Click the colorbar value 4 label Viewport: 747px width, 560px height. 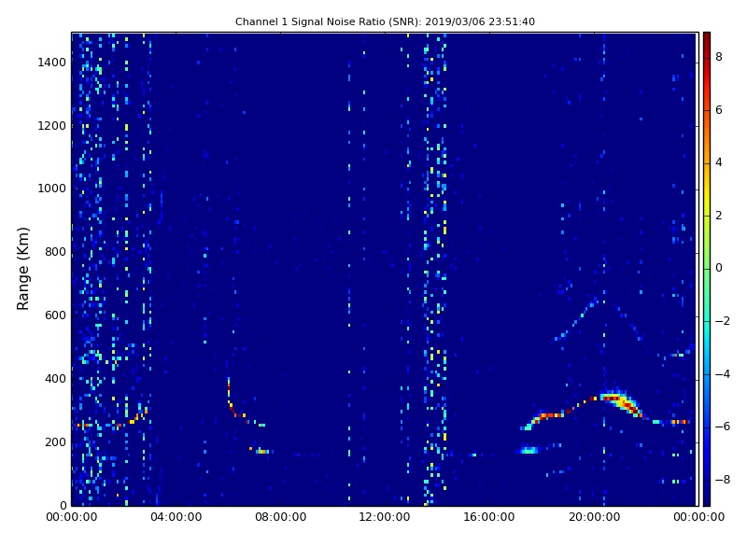(x=719, y=162)
